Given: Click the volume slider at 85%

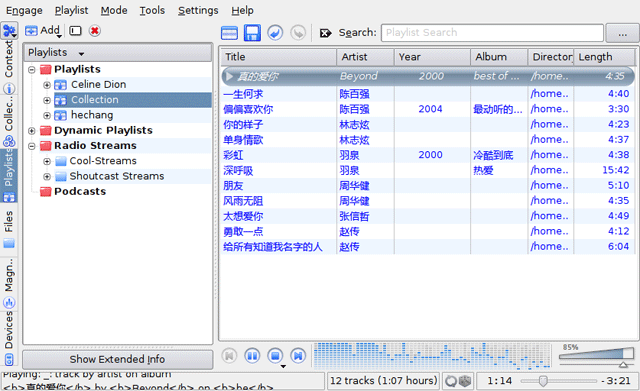Looking at the screenshot, I should (596, 353).
